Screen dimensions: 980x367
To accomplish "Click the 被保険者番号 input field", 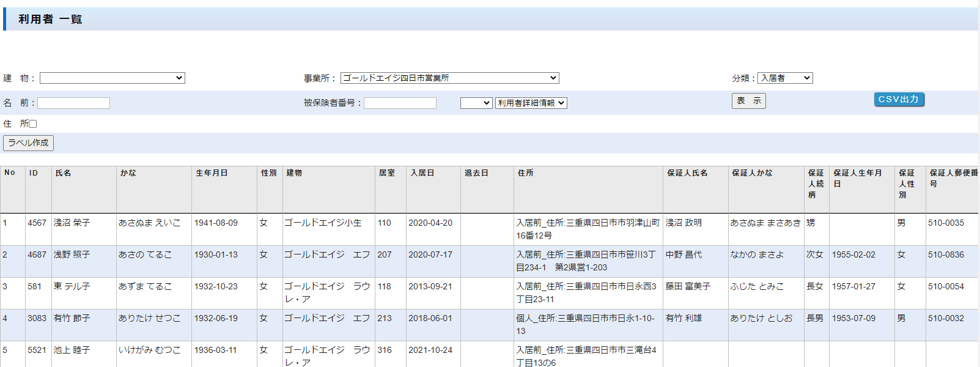I will 400,103.
